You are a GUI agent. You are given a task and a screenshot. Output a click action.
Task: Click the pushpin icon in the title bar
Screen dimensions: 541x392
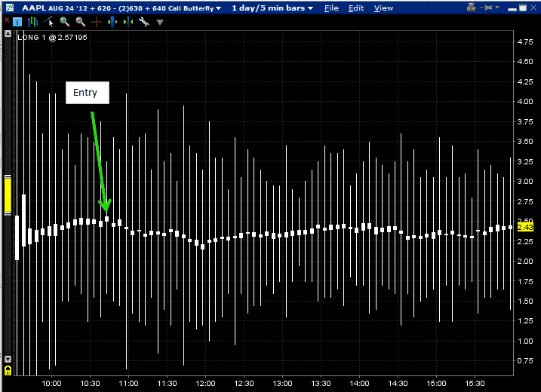click(487, 8)
